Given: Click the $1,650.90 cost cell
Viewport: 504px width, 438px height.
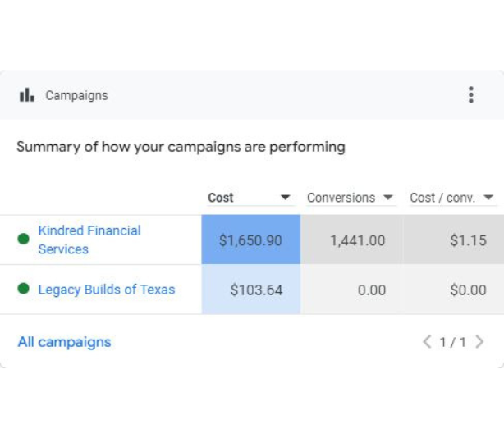Looking at the screenshot, I should pos(250,240).
